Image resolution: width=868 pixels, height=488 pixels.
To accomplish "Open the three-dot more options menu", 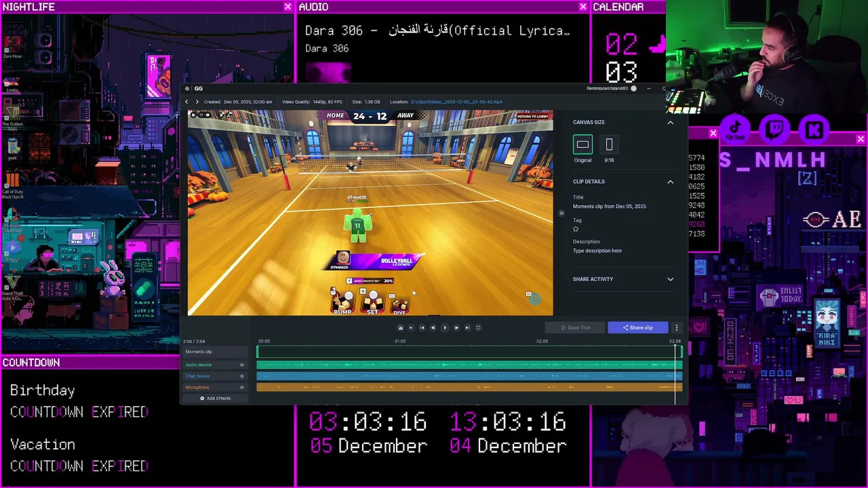I will 676,327.
